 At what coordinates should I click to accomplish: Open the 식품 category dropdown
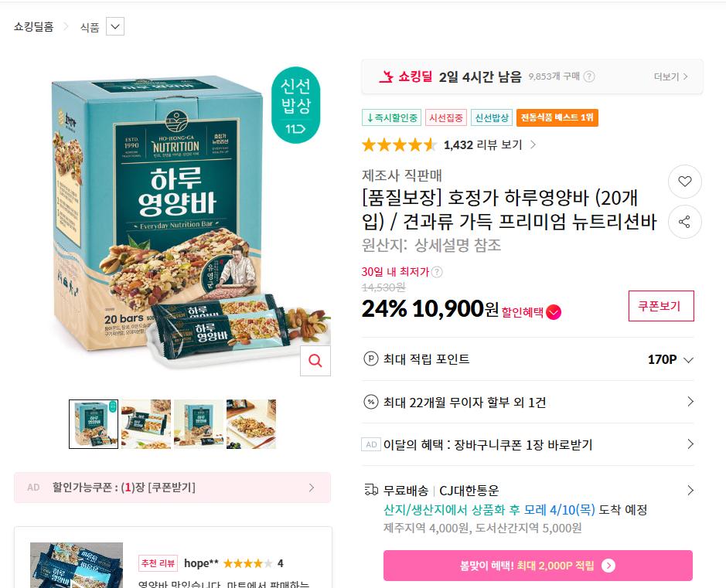point(115,26)
